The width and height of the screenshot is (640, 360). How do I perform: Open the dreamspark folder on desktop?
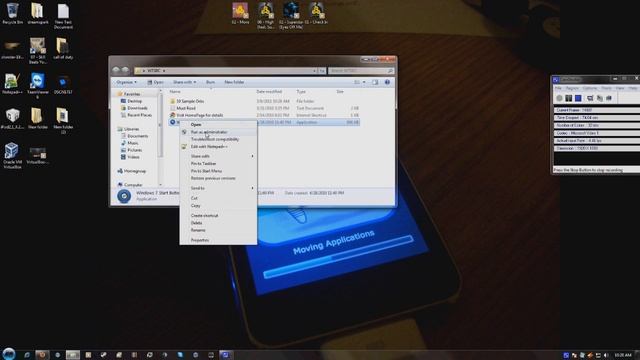pyautogui.click(x=38, y=13)
